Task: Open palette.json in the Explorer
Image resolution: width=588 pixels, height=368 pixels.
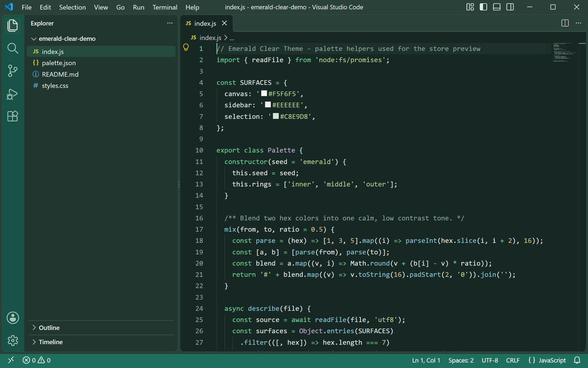Action: pos(101,63)
